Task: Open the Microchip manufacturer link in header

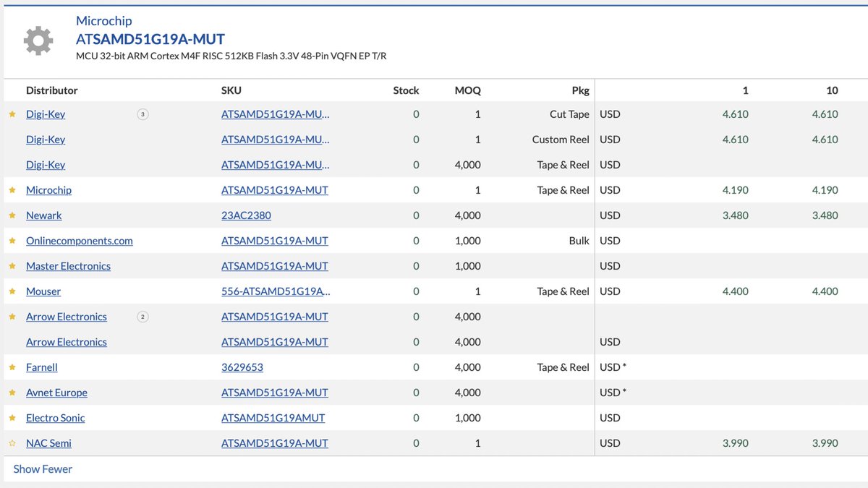Action: pos(104,21)
